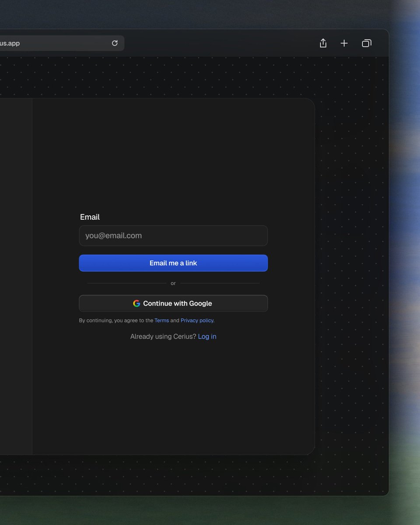Click the you@email.com input field

pyautogui.click(x=173, y=235)
